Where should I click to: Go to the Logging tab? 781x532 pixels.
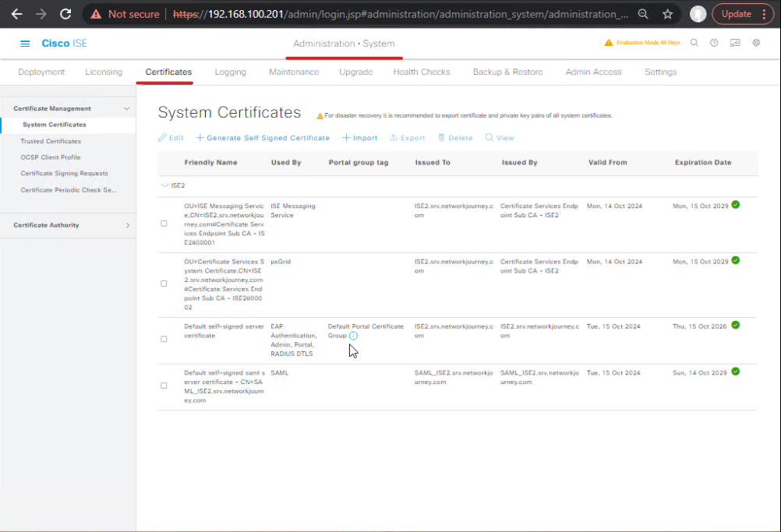230,72
